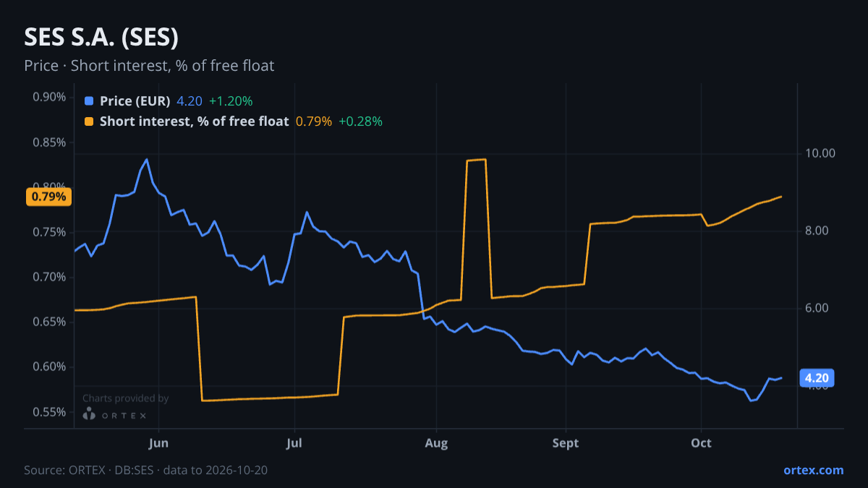This screenshot has width=868, height=488.
Task: Click the blue 4.20 axis badge
Action: [x=817, y=377]
